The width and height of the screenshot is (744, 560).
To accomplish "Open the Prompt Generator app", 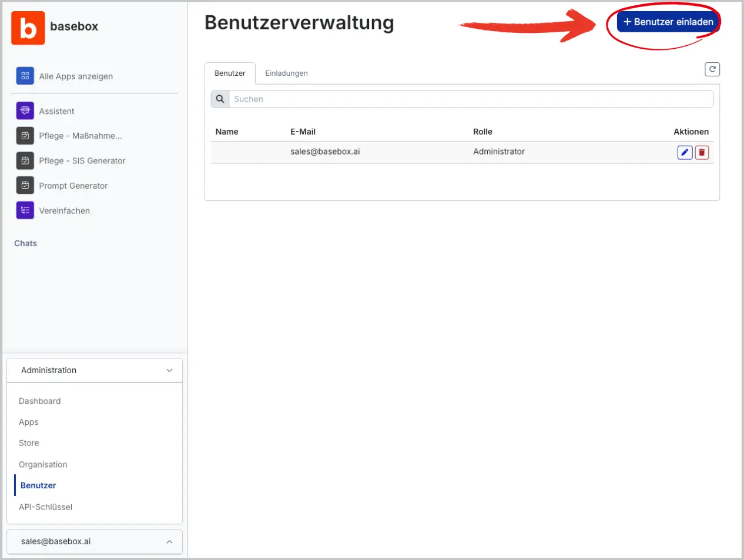I will point(25,185).
